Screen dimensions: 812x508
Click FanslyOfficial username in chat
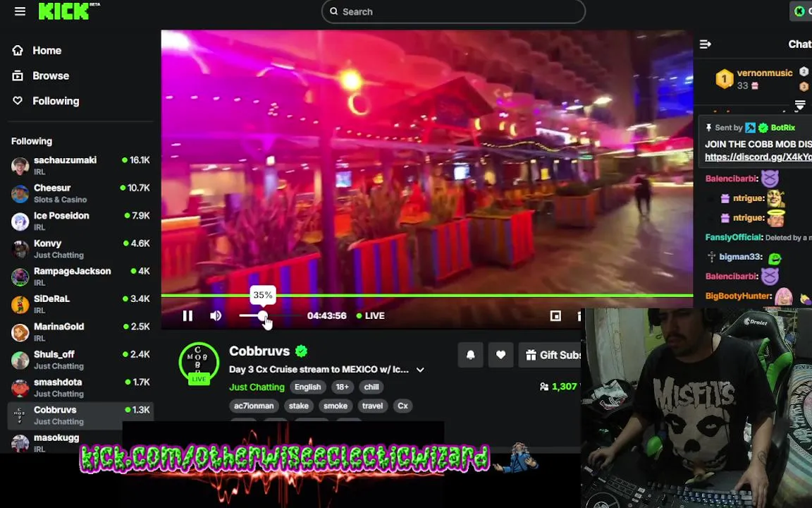(734, 237)
